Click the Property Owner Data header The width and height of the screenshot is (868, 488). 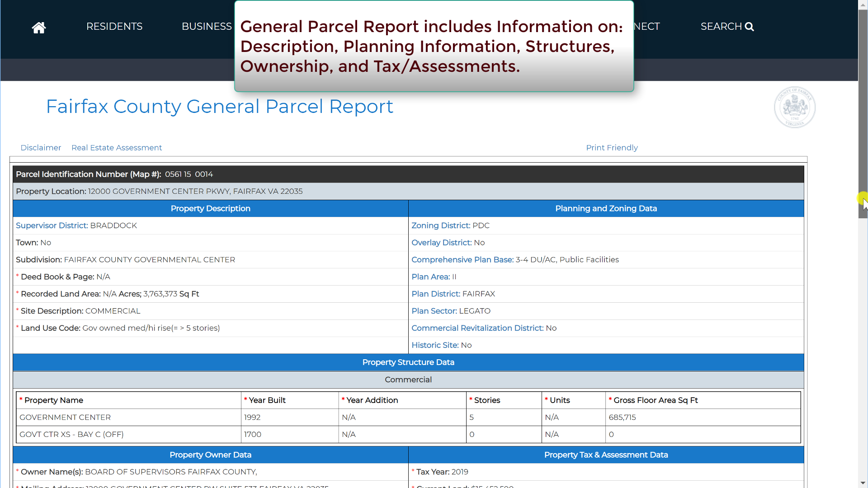211,455
